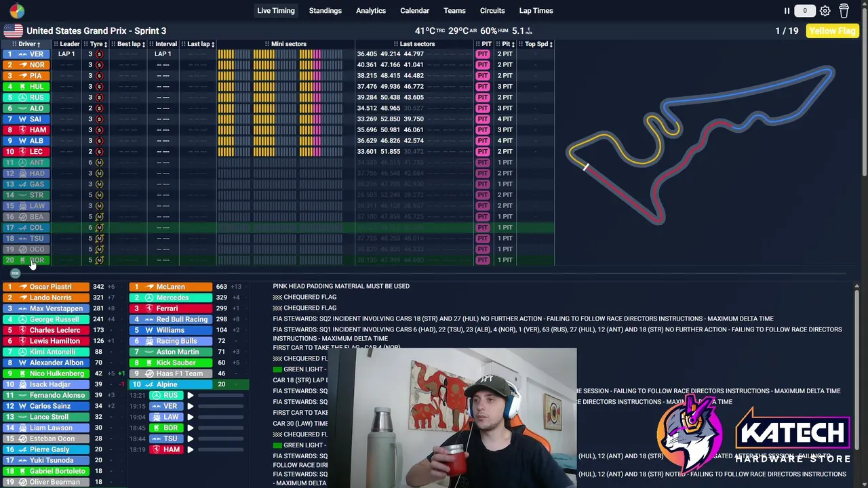The image size is (868, 488).
Task: Seek in the VER radio progress bar
Action: tap(220, 406)
